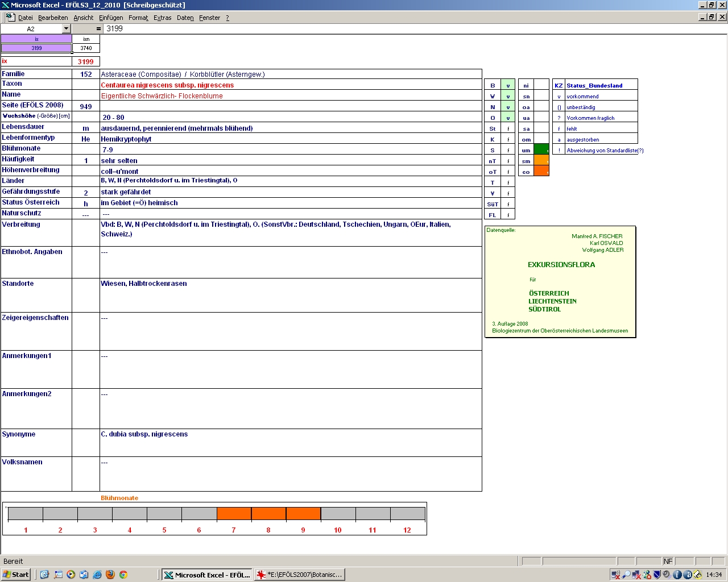Open the Extras menu

(162, 18)
